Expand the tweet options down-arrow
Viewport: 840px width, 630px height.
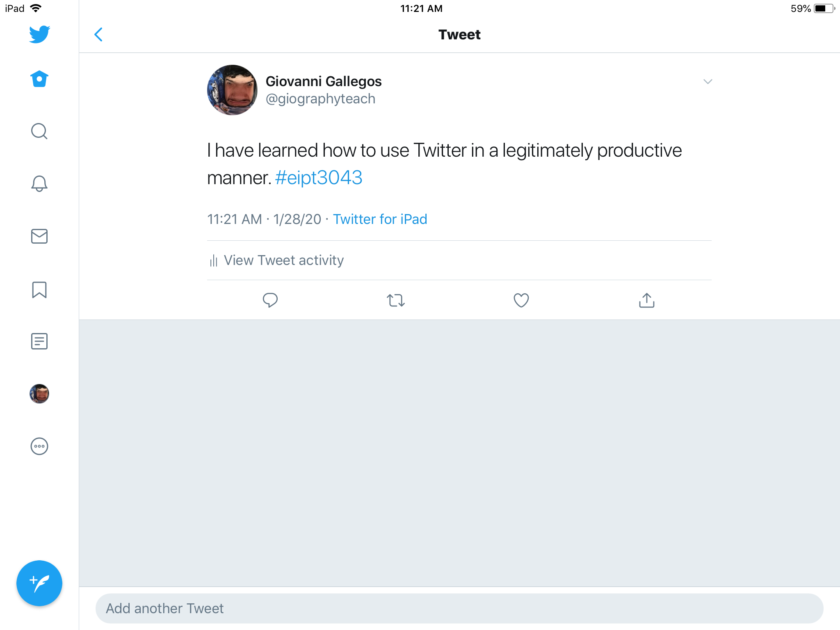coord(708,82)
